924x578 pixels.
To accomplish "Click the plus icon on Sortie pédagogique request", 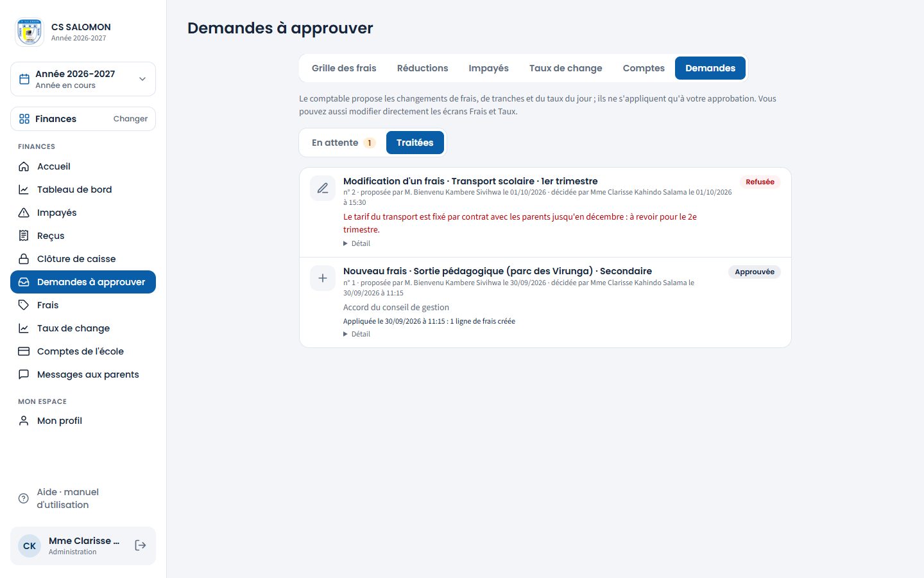I will click(x=323, y=278).
